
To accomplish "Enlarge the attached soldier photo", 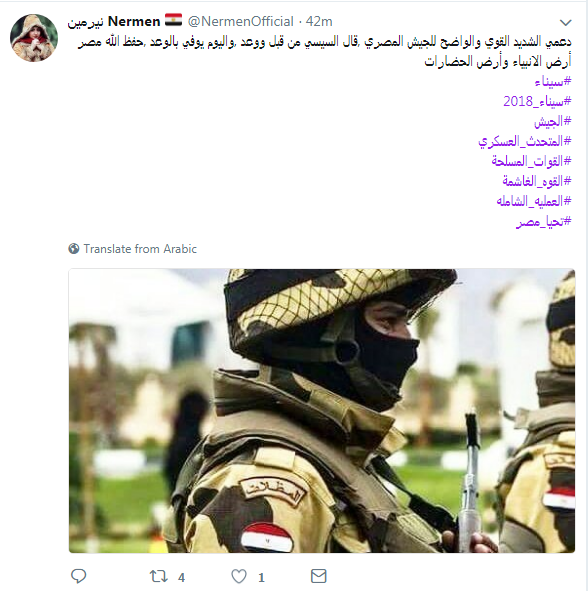I will [x=322, y=411].
